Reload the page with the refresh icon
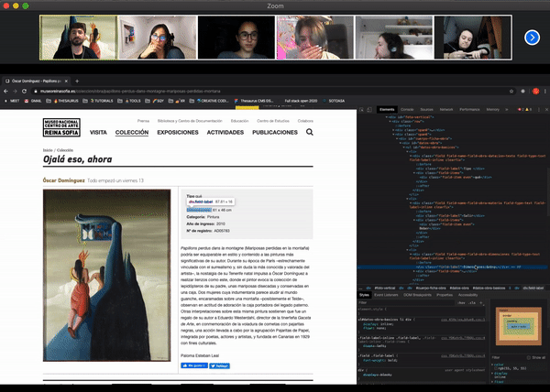The width and height of the screenshot is (550, 392). coord(25,92)
